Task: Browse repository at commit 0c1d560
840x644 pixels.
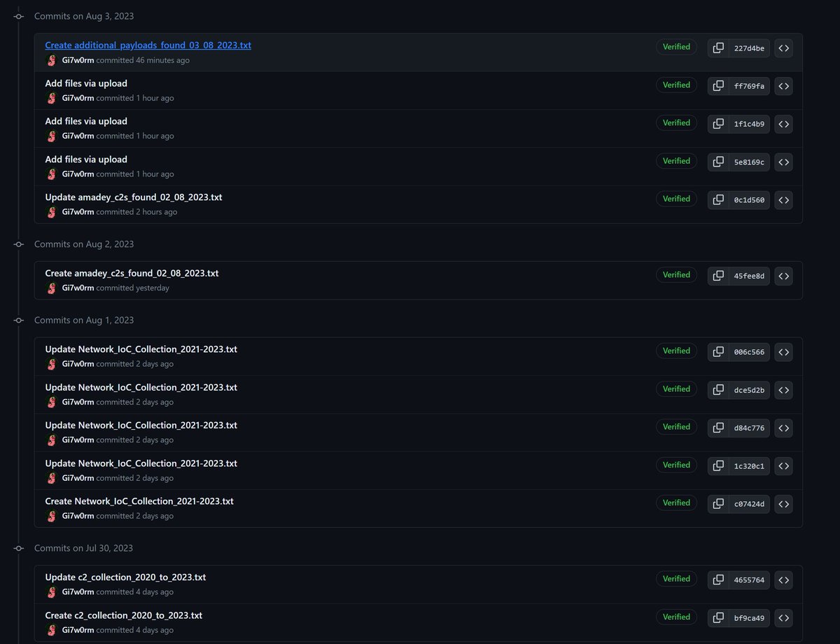Action: coord(784,200)
